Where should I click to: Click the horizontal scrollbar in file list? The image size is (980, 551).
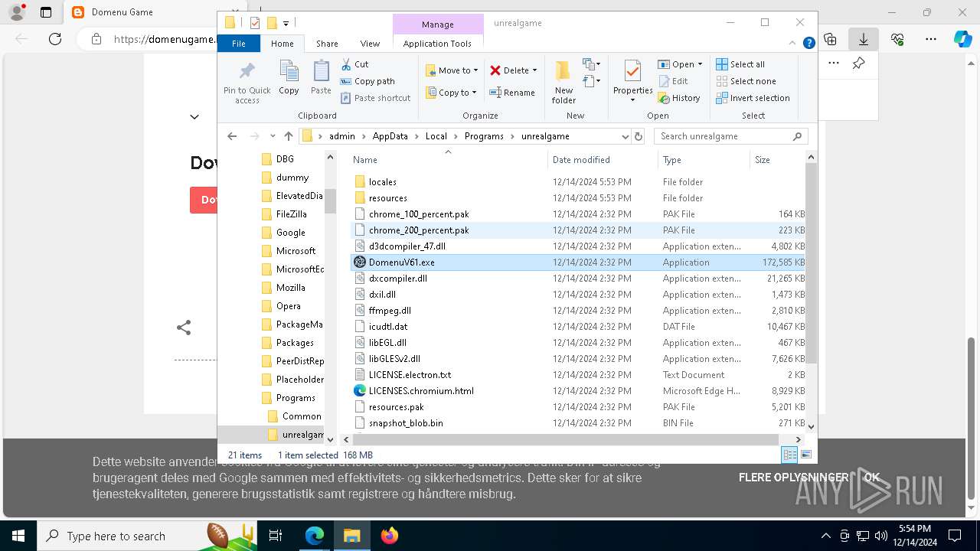[x=566, y=439]
